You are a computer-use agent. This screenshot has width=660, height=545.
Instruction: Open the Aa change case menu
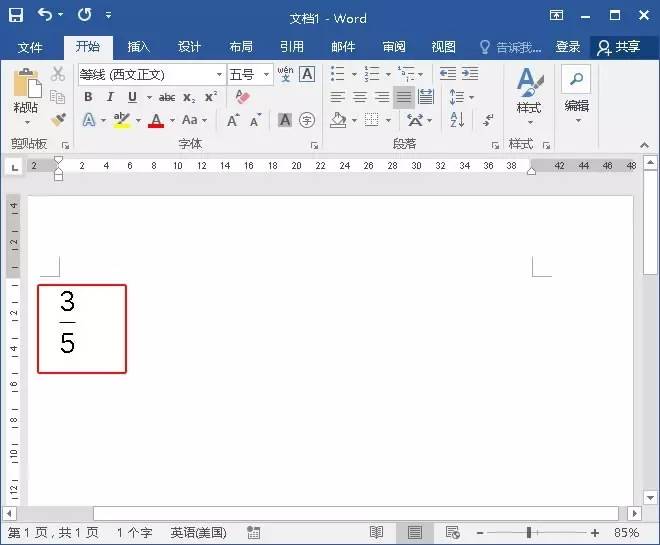194,120
